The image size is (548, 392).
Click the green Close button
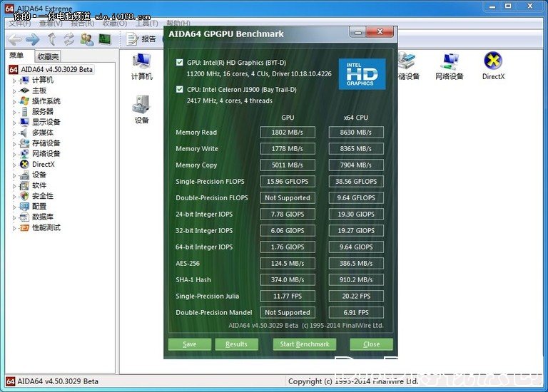[x=371, y=344]
